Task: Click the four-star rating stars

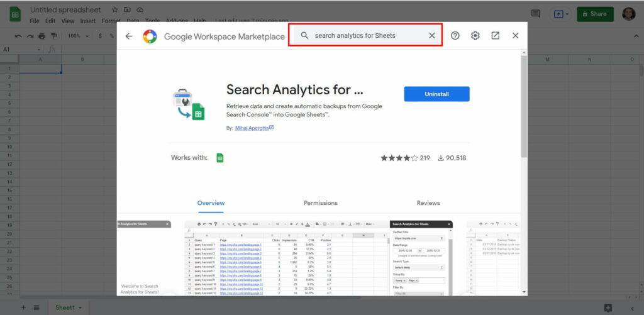Action: pos(399,158)
